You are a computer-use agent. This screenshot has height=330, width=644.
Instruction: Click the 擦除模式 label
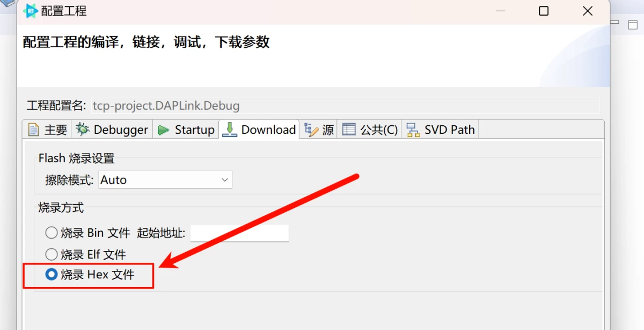coord(69,180)
